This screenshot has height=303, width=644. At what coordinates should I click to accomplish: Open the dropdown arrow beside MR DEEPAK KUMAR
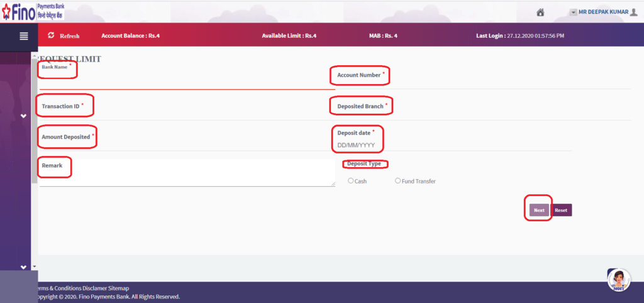coord(574,13)
